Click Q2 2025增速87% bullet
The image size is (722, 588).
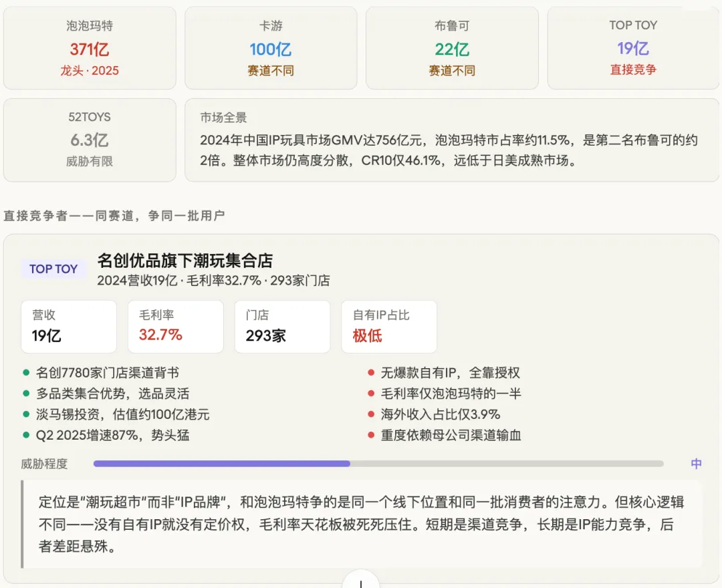point(106,435)
